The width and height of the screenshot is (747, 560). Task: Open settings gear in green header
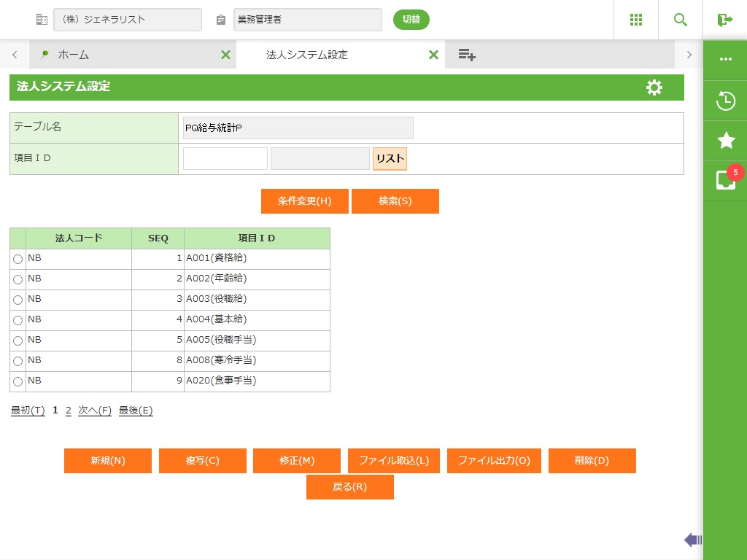click(x=654, y=87)
